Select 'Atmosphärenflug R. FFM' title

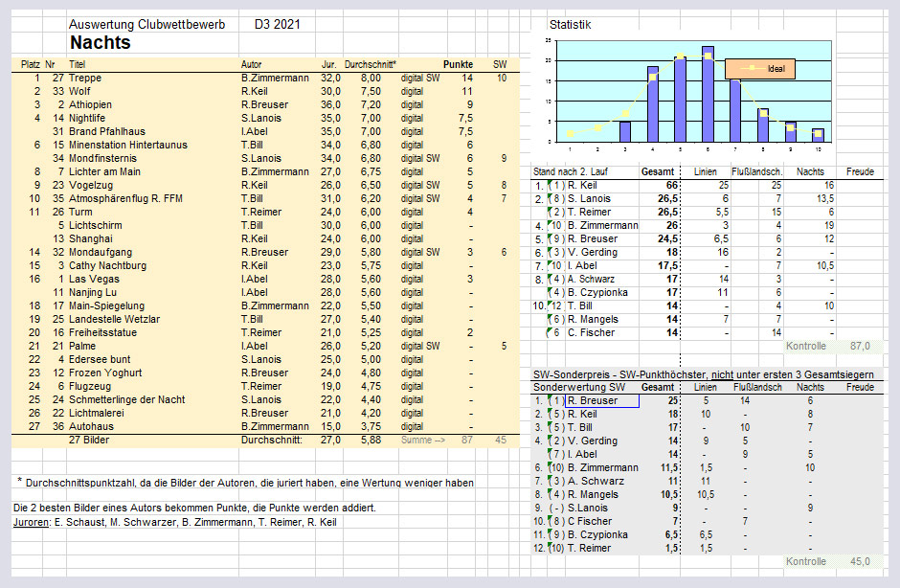click(125, 198)
